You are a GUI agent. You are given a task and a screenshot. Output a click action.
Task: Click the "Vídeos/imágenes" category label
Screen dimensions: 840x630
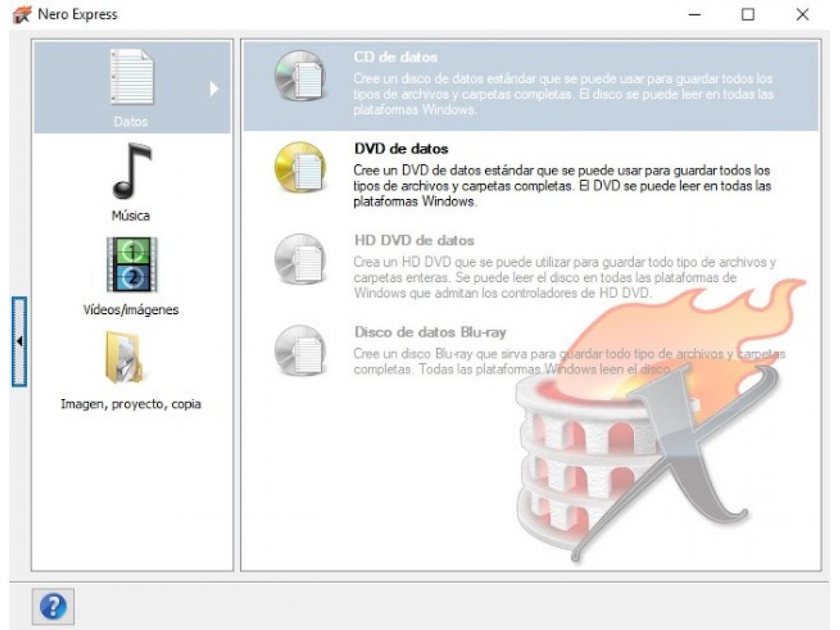(131, 310)
